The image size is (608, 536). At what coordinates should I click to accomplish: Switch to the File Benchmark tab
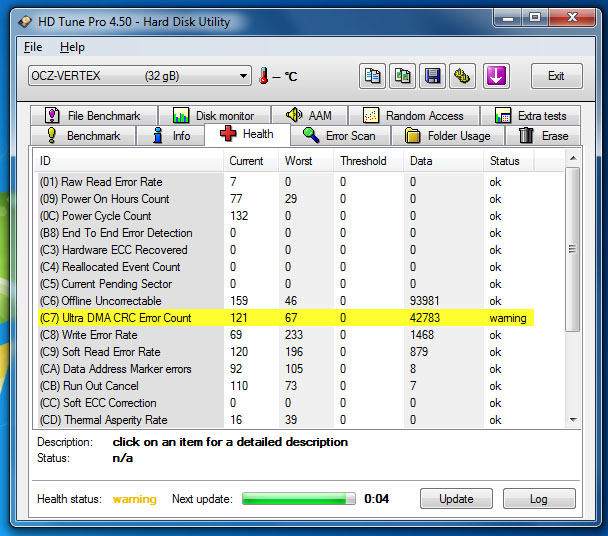(94, 116)
